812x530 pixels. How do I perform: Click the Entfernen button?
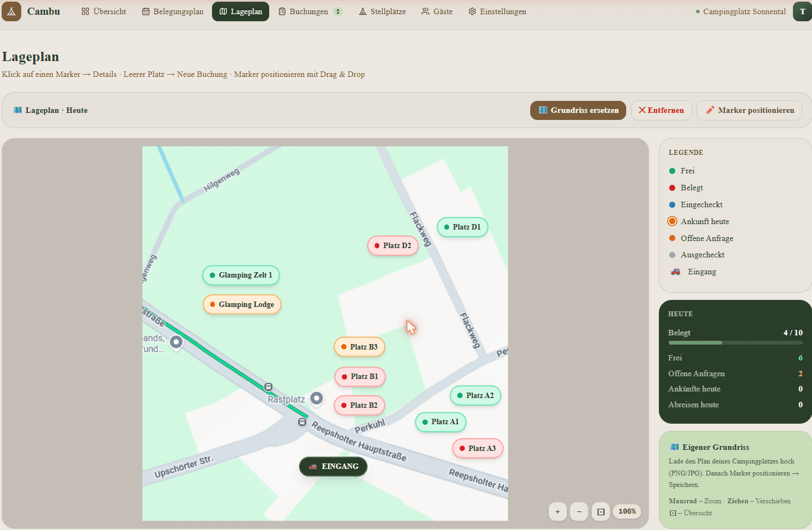(662, 110)
